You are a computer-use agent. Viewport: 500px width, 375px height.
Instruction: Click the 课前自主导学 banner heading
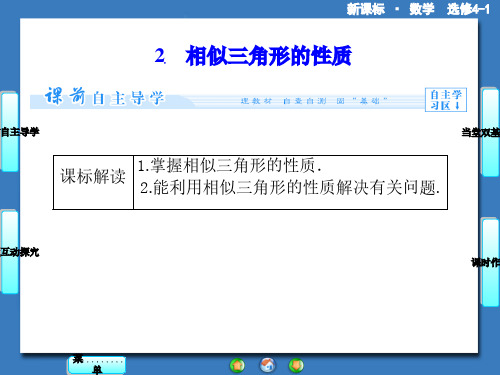coord(104,97)
